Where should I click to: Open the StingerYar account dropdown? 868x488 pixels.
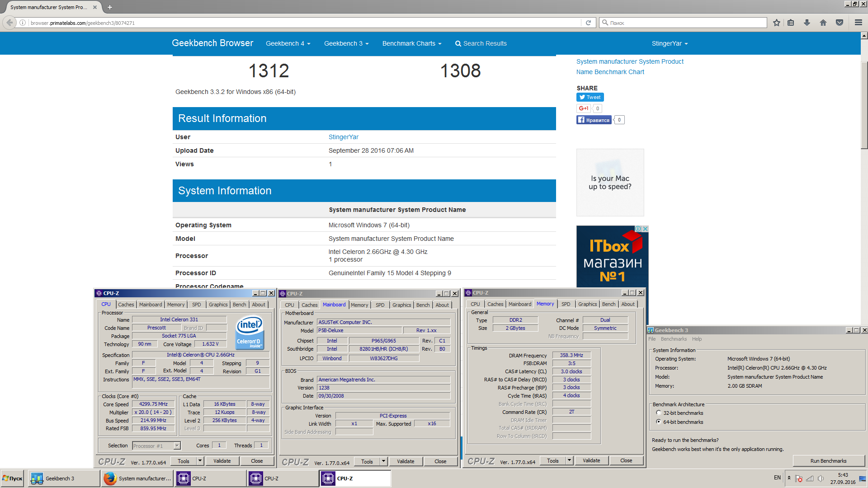tap(670, 43)
